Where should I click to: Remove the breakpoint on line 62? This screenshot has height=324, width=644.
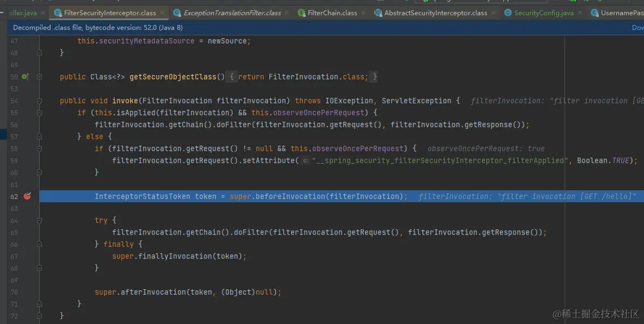click(27, 196)
